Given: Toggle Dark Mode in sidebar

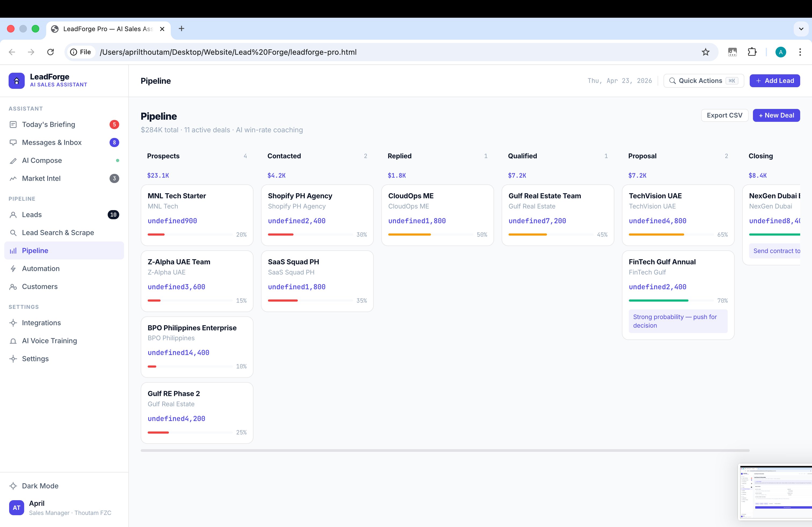Looking at the screenshot, I should coord(40,486).
